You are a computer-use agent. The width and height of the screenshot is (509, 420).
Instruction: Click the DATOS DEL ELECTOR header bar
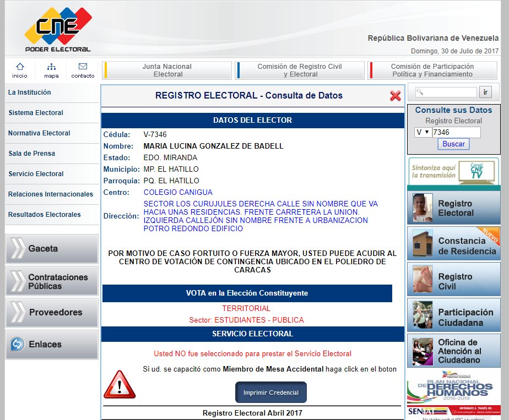pyautogui.click(x=252, y=121)
